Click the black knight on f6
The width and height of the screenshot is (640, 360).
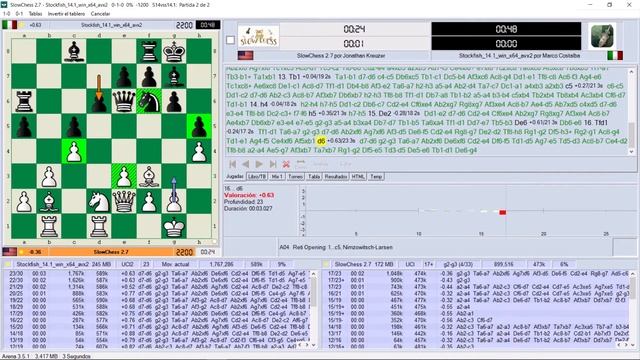(149, 101)
